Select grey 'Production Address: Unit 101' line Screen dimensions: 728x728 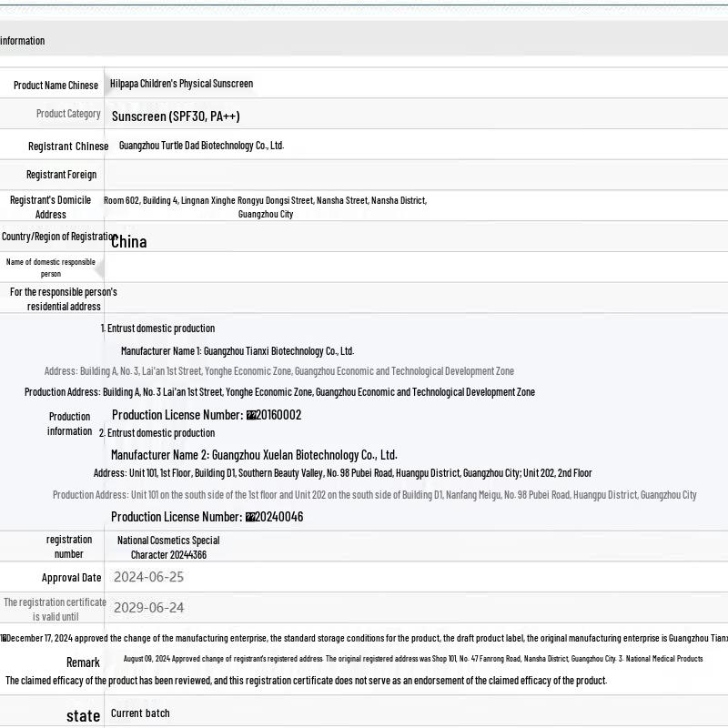tap(375, 495)
